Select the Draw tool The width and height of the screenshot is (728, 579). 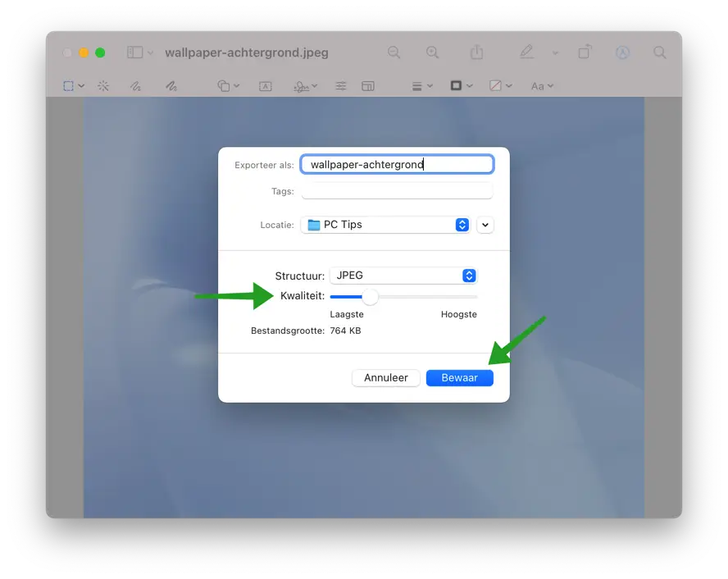click(x=171, y=86)
